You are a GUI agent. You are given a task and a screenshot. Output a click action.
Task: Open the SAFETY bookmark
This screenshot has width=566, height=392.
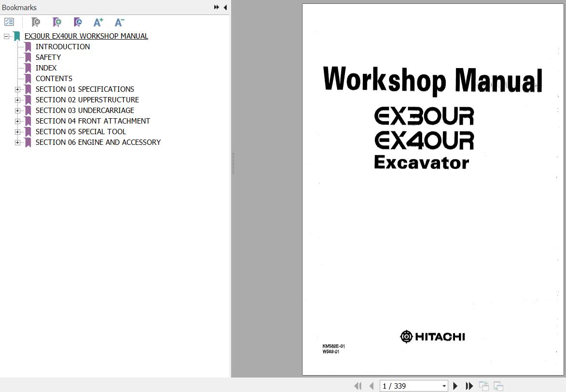(48, 57)
